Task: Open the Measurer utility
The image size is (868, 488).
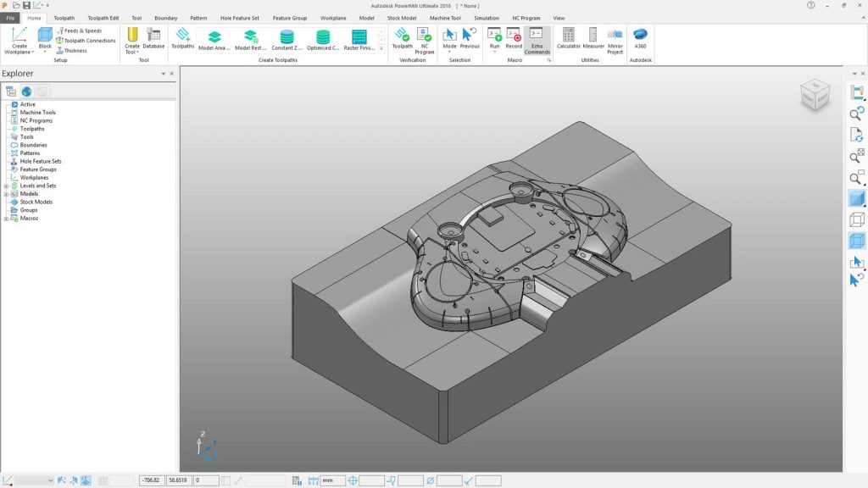Action: [x=593, y=39]
